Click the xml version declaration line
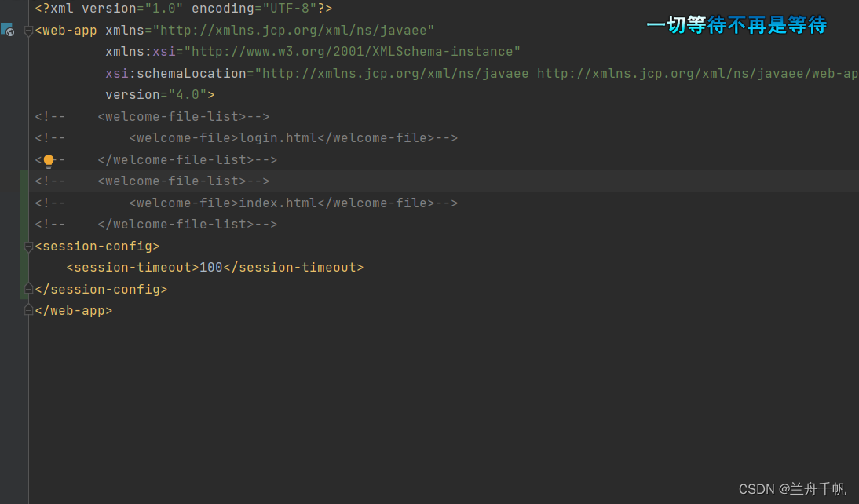Image resolution: width=859 pixels, height=504 pixels. [x=184, y=9]
